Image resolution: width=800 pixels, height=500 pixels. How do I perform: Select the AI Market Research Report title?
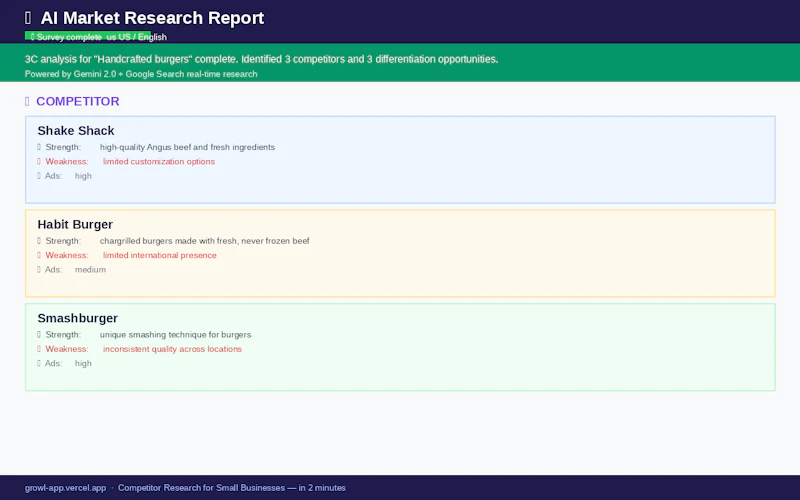pos(152,18)
